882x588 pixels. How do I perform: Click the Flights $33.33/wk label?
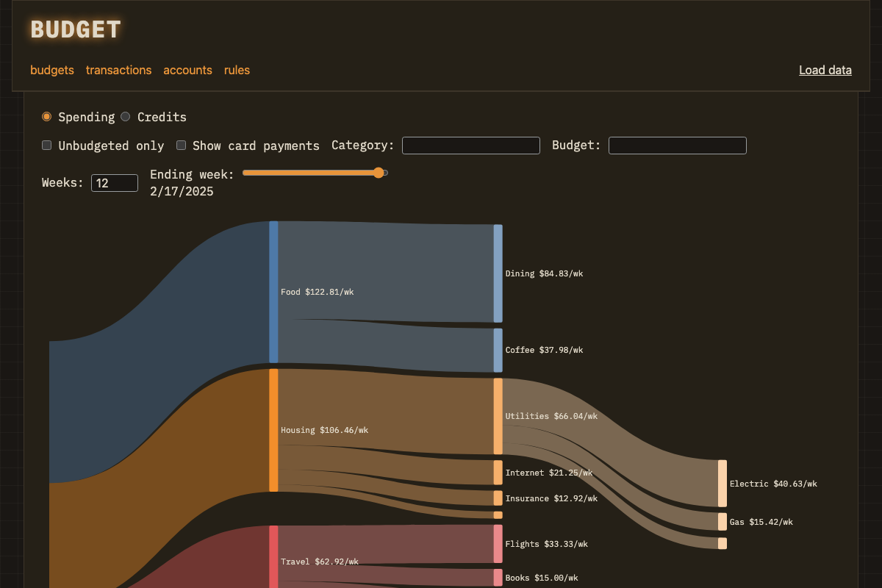(x=547, y=544)
